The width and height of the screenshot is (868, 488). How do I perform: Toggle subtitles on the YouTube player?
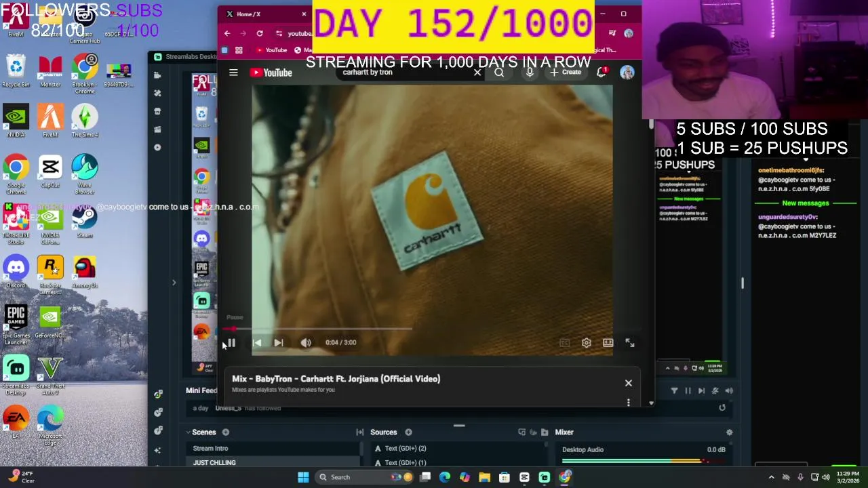pyautogui.click(x=564, y=343)
